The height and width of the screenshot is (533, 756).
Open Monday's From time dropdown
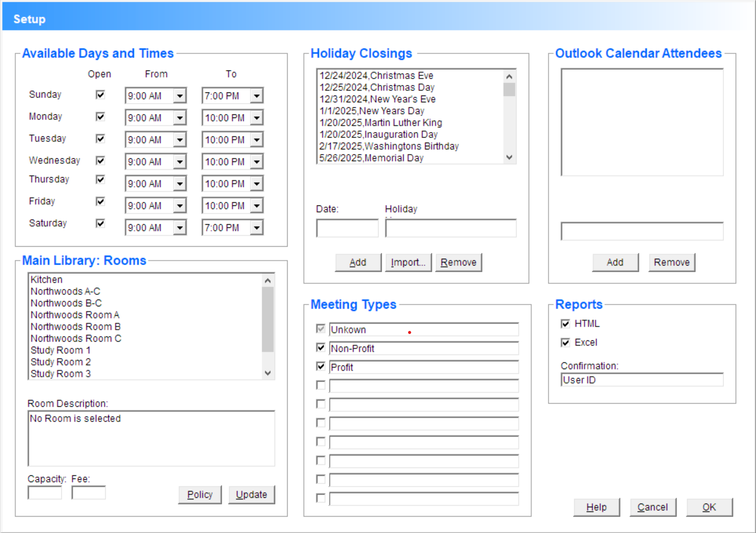(x=180, y=118)
